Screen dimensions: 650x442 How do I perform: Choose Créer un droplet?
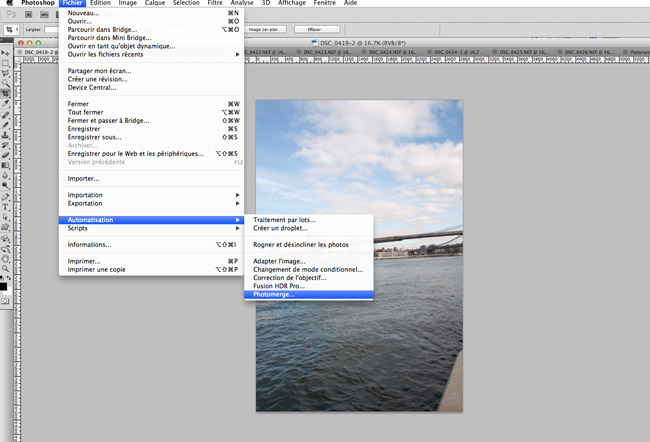coord(309,228)
